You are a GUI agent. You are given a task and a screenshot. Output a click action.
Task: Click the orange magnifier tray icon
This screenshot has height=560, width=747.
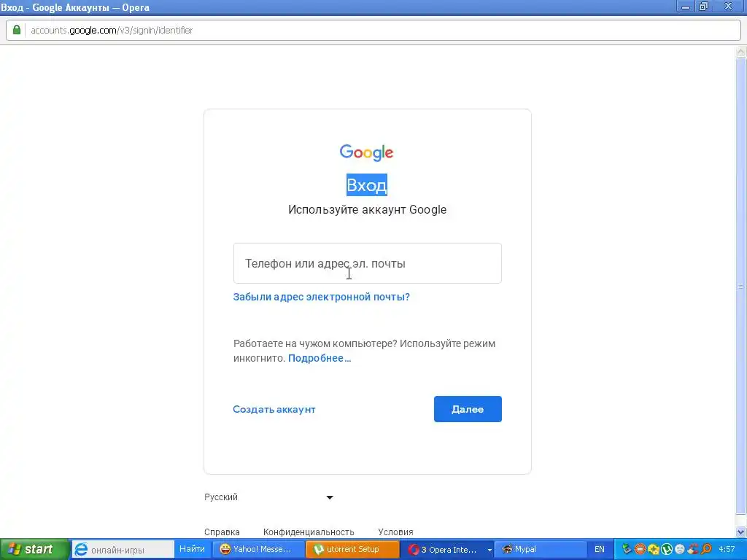(x=706, y=550)
